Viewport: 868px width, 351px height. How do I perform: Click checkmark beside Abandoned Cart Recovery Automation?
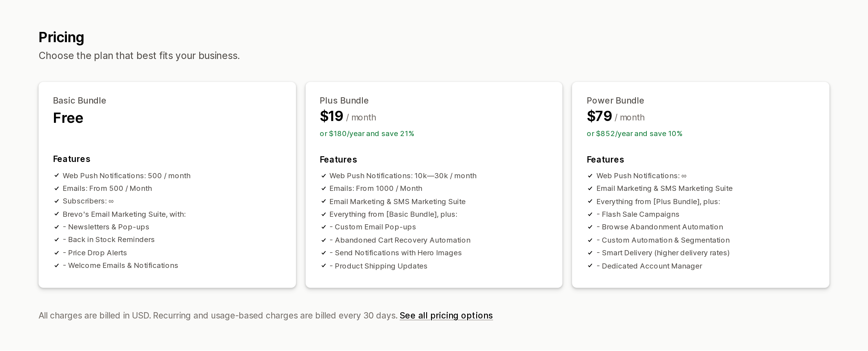[323, 240]
